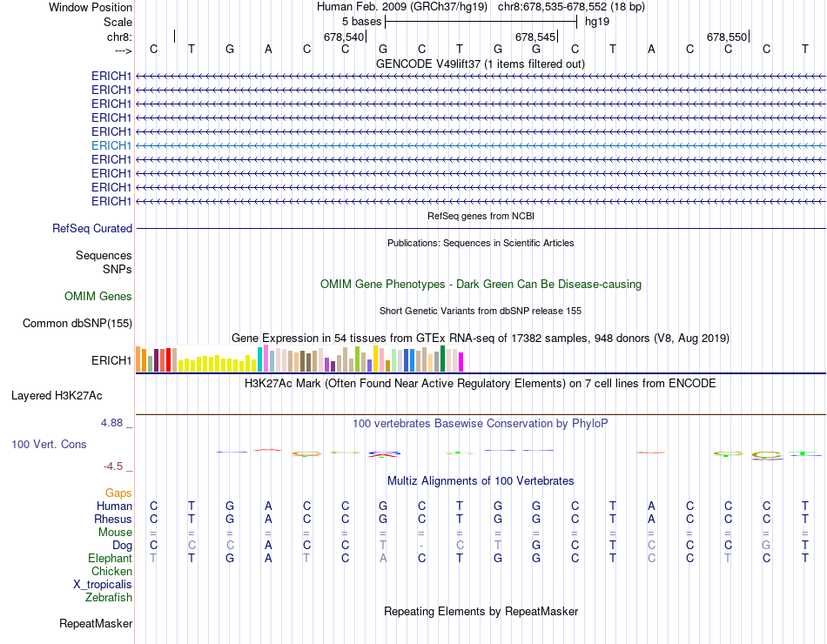Select the Human alignment row label
This screenshot has height=644, width=827.
114,506
